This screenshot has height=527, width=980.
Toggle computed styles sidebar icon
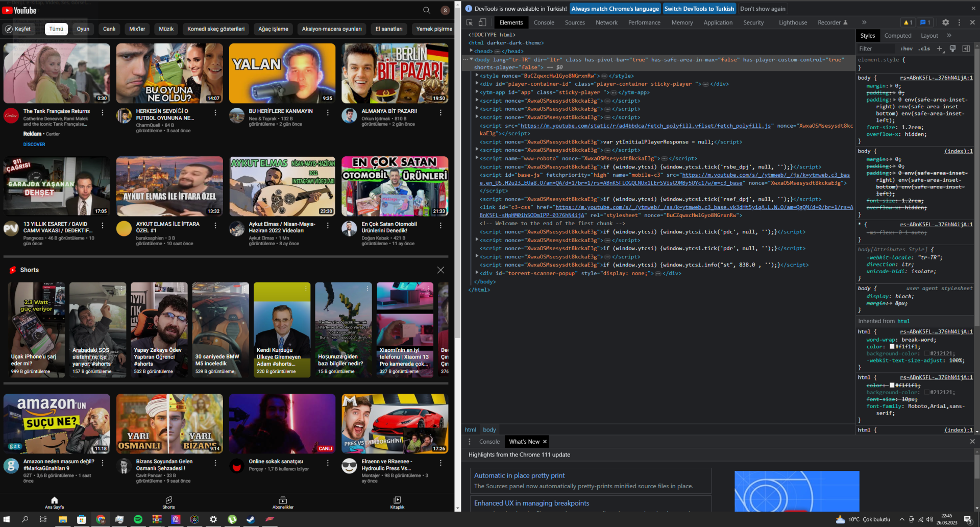tap(966, 49)
